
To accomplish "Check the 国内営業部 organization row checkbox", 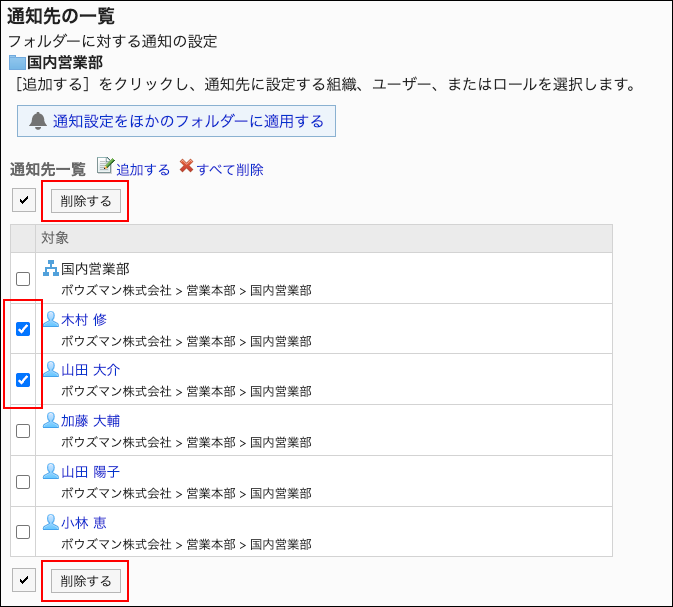I will click(23, 279).
